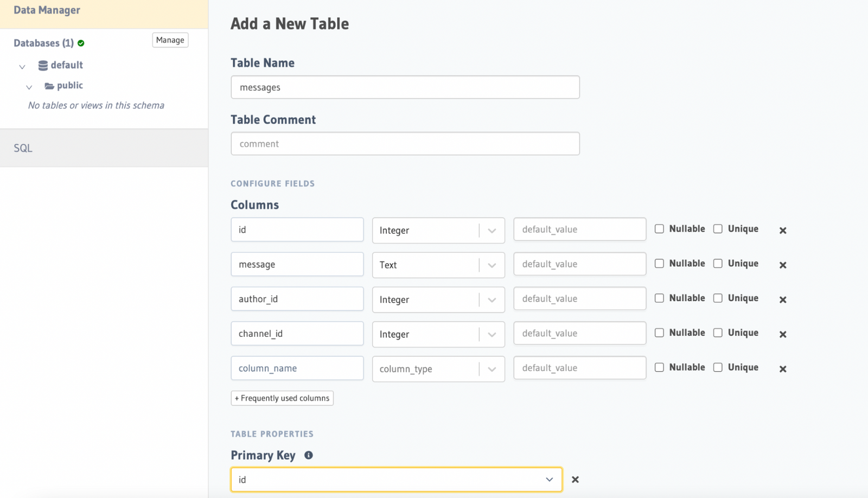Open the type dropdown for the id column
The width and height of the screenshot is (868, 498).
coord(493,230)
